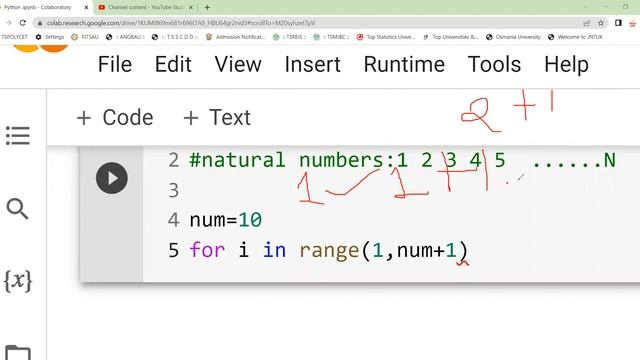
Task: Maximize the browser window
Action: pos(625,7)
